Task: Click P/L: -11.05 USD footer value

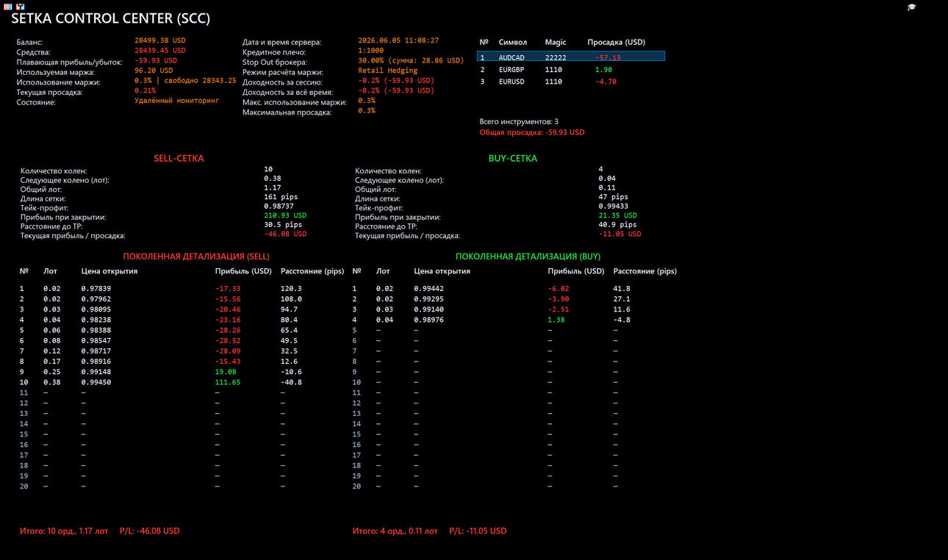Action: click(478, 531)
